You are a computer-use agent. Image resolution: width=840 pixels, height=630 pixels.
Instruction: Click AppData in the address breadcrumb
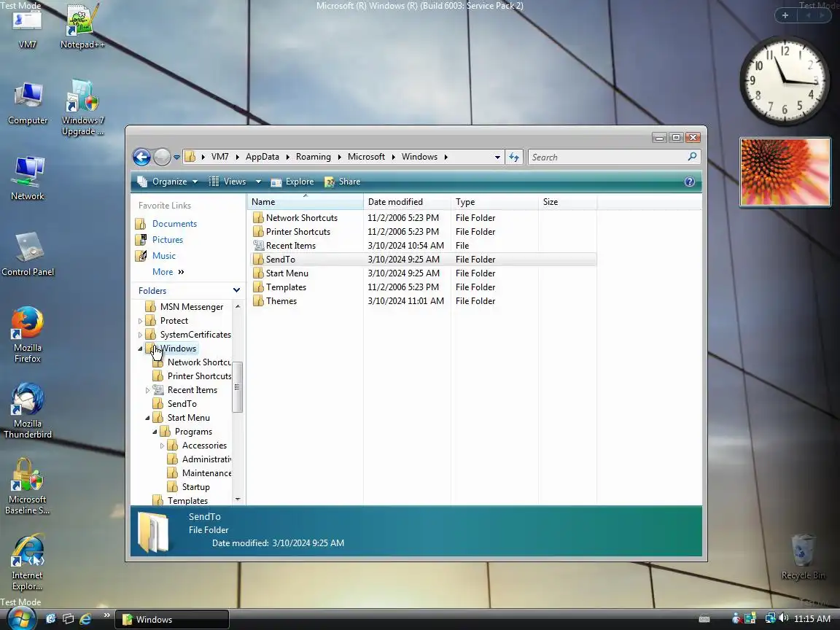pyautogui.click(x=262, y=157)
